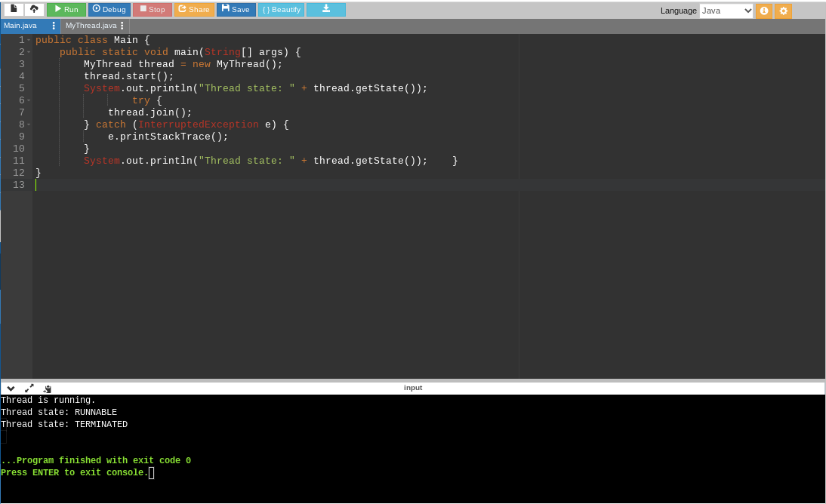Select the Main.java tab
The image size is (826, 504).
point(20,26)
